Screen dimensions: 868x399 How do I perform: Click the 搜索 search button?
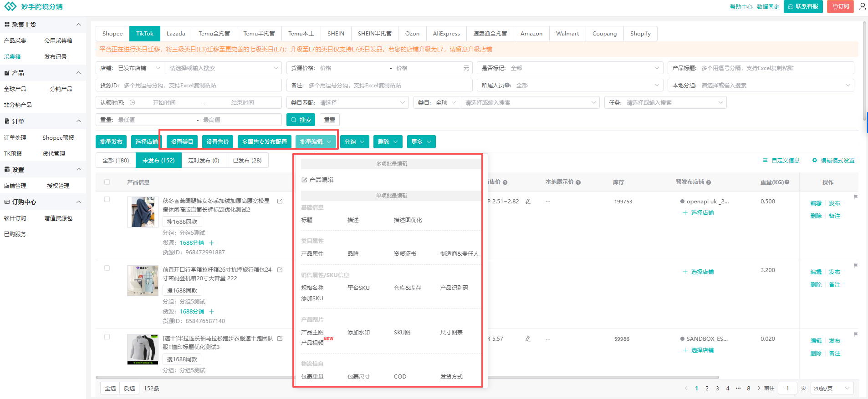pos(301,120)
